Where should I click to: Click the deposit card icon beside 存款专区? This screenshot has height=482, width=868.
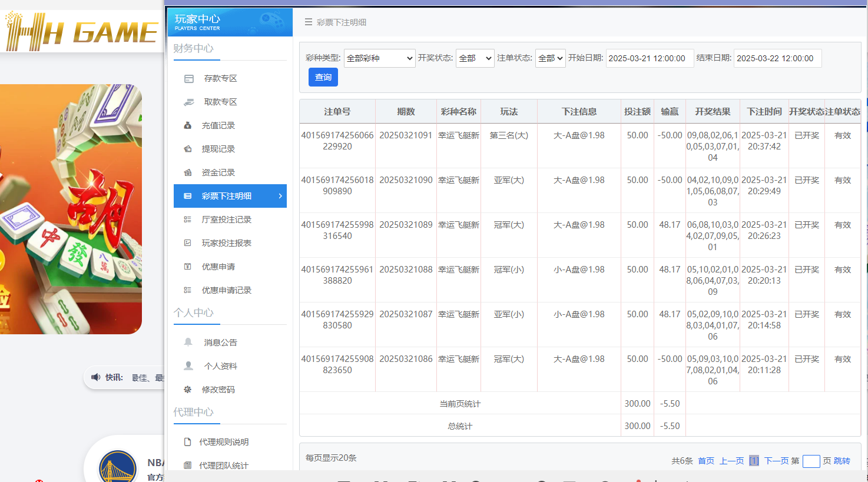pos(188,78)
